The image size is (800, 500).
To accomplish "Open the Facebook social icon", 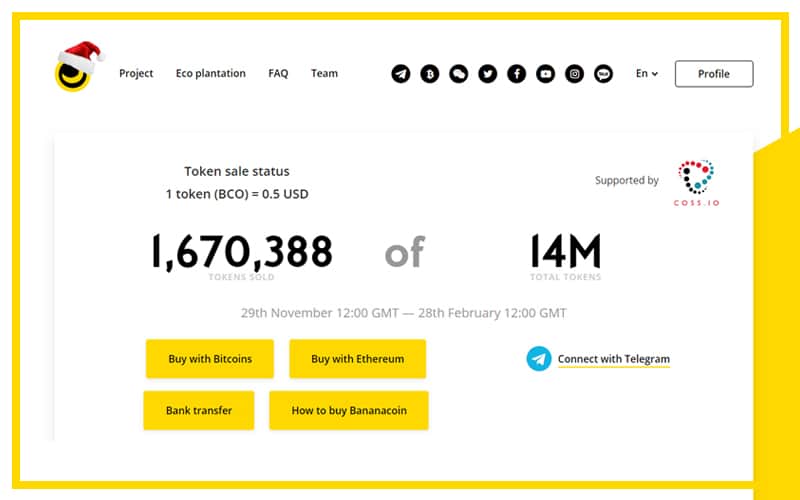I will point(516,74).
